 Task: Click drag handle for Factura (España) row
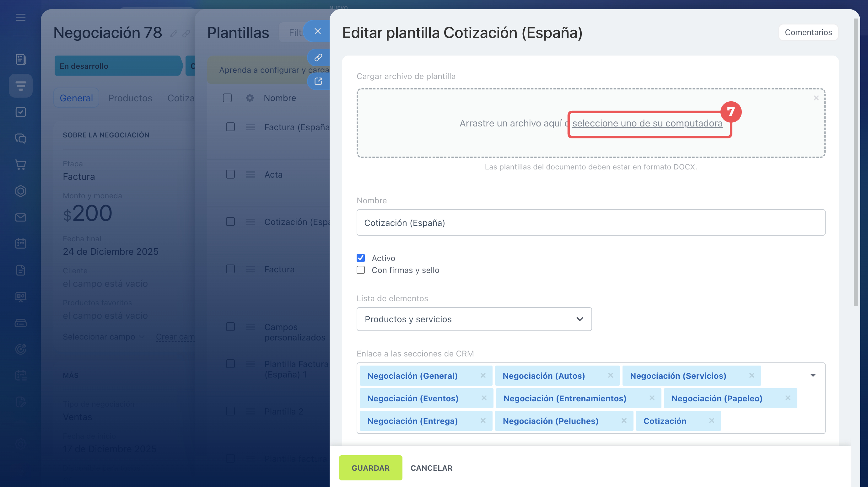click(250, 127)
